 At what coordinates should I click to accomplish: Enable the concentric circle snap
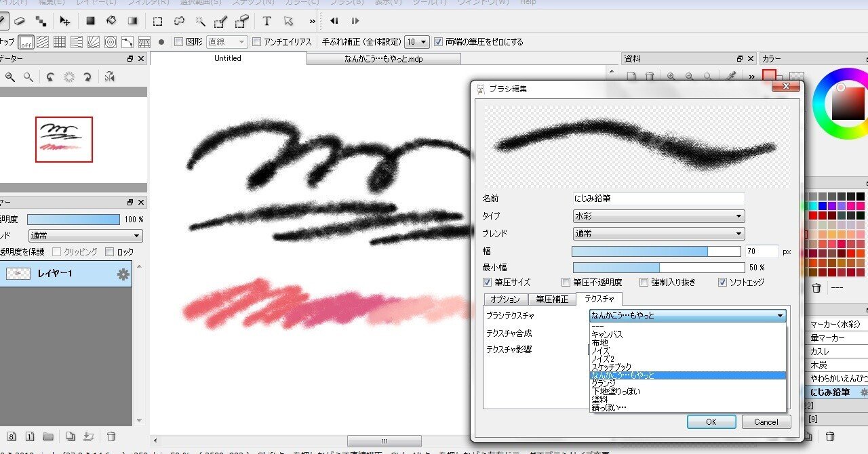(x=111, y=42)
